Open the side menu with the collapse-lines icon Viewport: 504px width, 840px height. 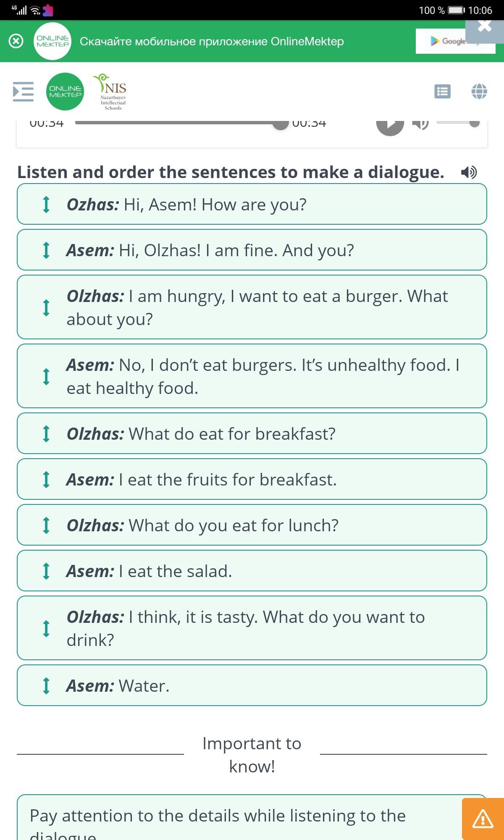tap(23, 92)
